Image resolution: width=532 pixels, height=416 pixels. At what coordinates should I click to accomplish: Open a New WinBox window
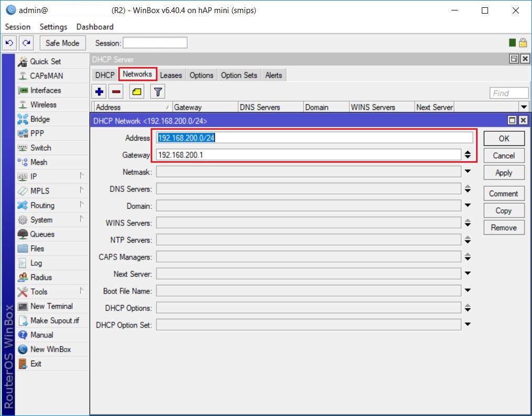[52, 349]
